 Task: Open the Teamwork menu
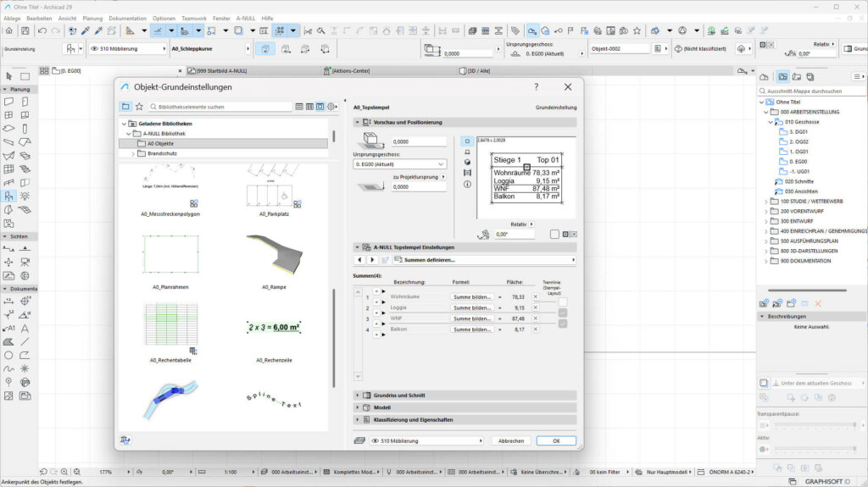pos(194,19)
